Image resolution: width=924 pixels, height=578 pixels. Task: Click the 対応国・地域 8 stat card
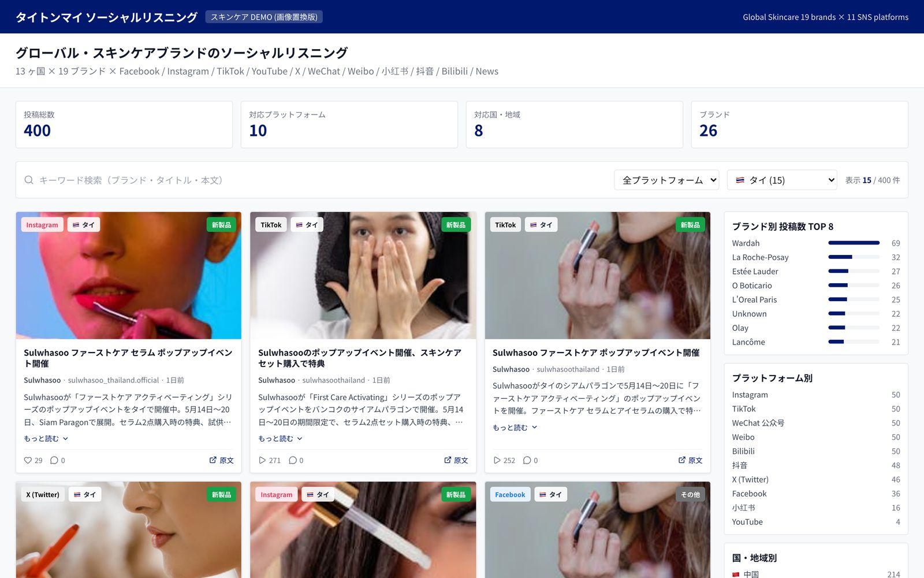pyautogui.click(x=575, y=125)
